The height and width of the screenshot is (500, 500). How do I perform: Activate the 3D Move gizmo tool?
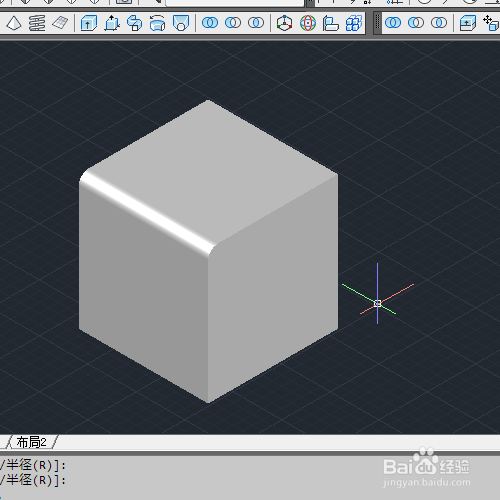[284, 23]
